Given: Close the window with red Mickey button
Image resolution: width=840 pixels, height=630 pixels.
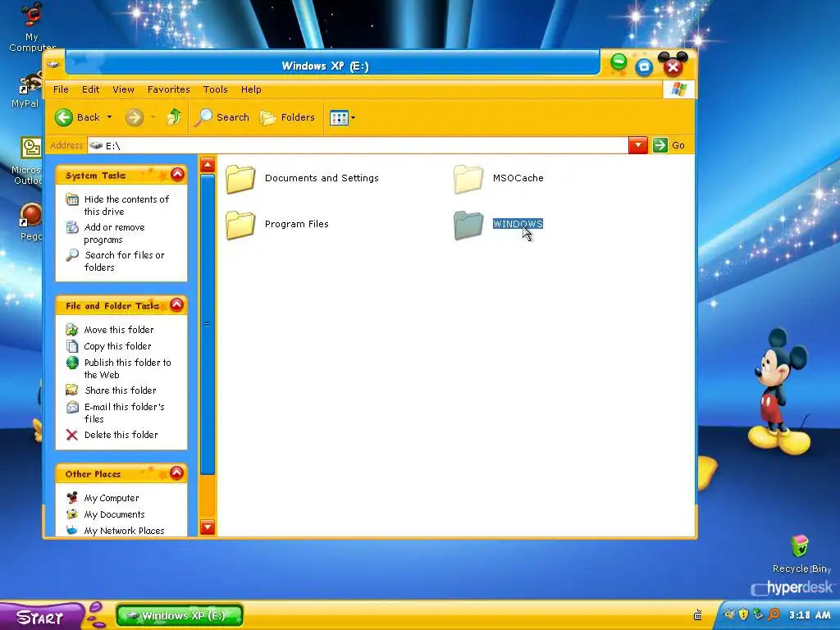Looking at the screenshot, I should [673, 67].
